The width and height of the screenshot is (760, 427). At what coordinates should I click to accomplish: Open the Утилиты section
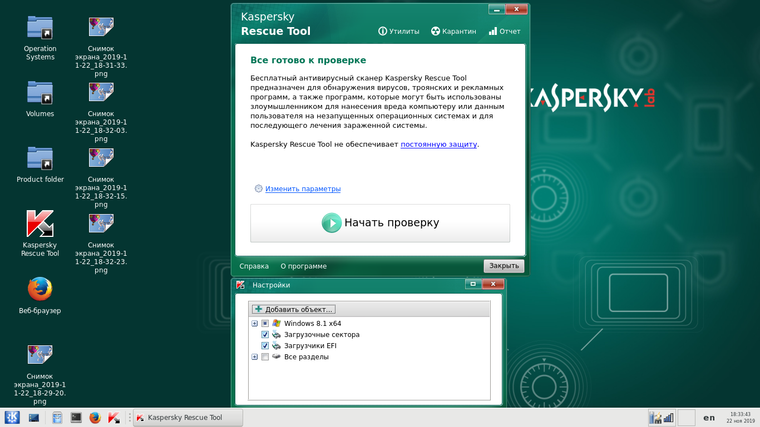(x=398, y=31)
